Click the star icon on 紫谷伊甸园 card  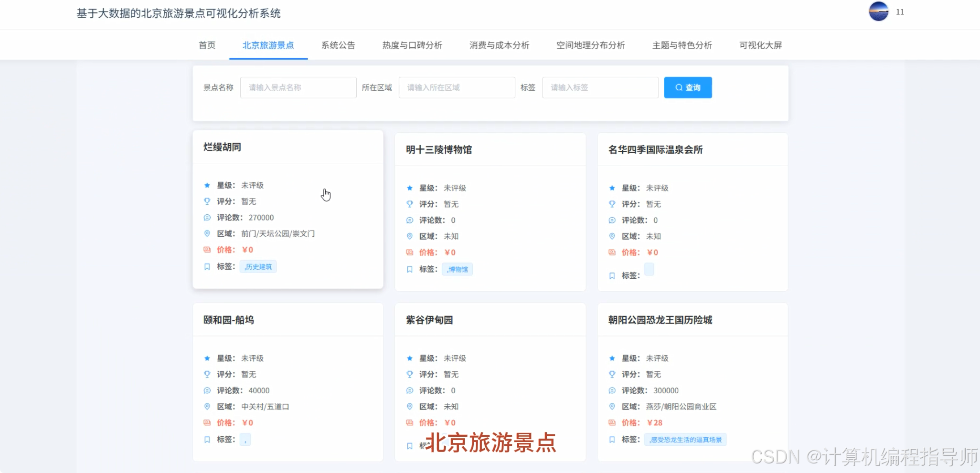410,358
